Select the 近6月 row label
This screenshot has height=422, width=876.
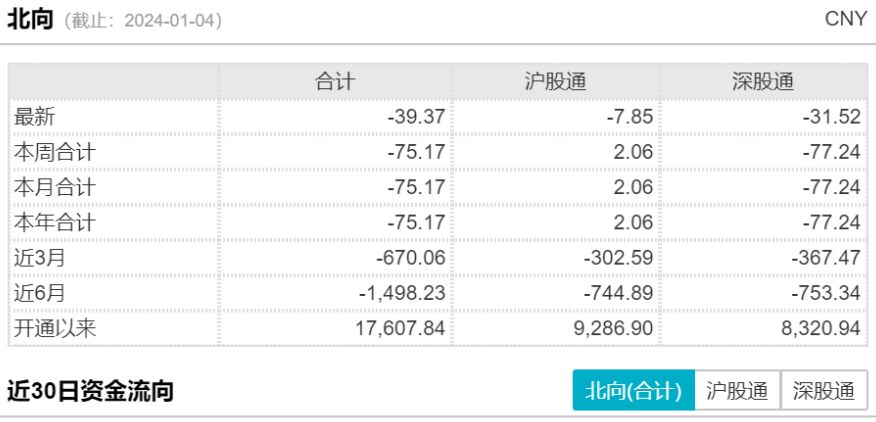point(40,293)
